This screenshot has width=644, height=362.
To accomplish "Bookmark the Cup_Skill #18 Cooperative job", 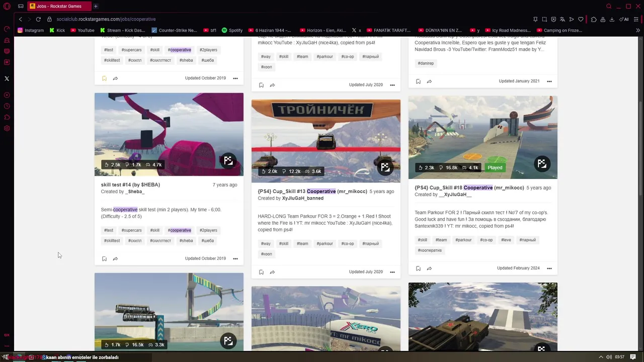I will (x=418, y=268).
